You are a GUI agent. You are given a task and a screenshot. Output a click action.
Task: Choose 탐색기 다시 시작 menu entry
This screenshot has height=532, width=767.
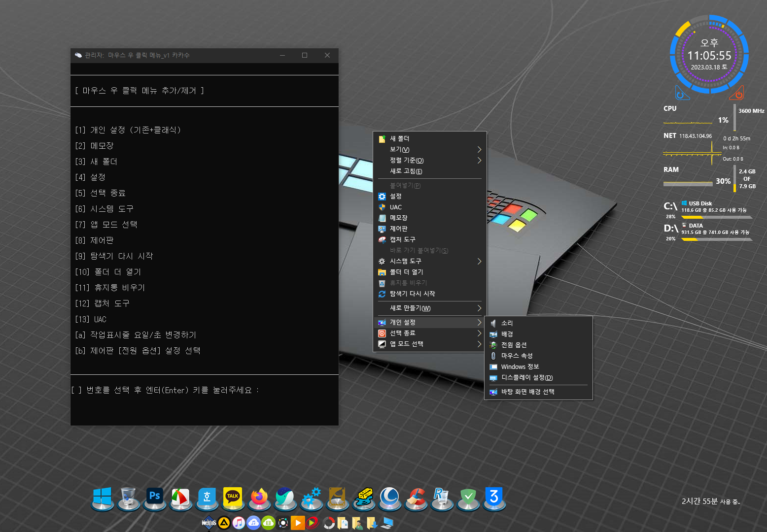pos(429,294)
